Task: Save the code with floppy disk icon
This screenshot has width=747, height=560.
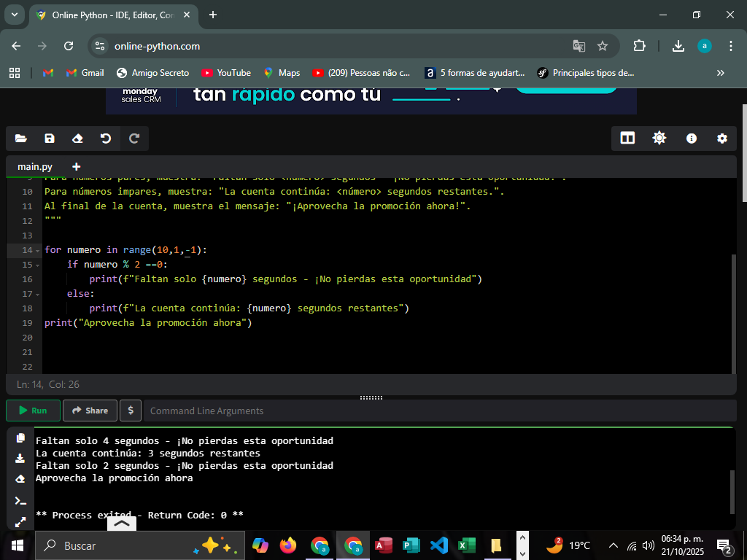Action: [50, 139]
